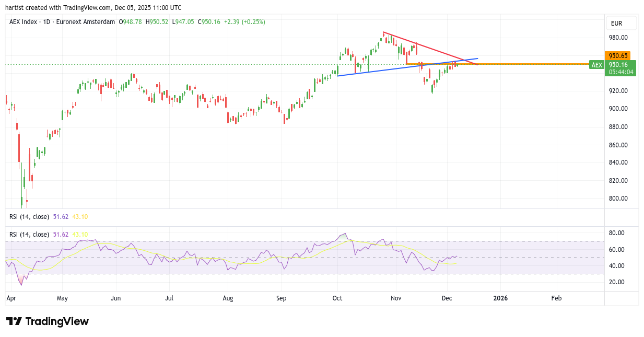
Task: Open the EUR currency selector
Action: 621,24
